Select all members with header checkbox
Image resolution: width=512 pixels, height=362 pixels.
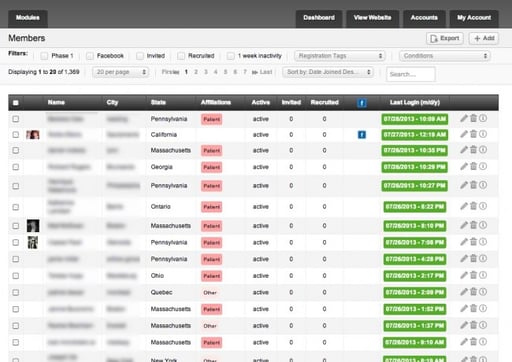coord(16,103)
